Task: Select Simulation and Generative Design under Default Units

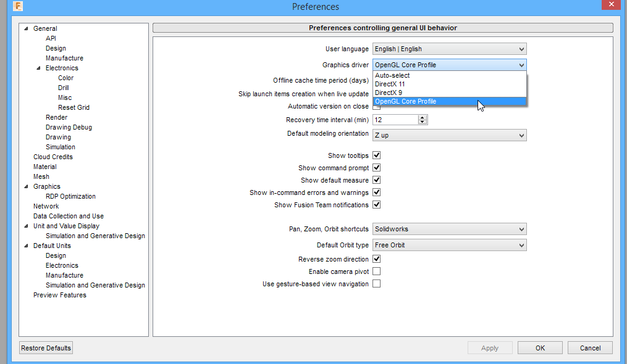Action: click(x=95, y=285)
